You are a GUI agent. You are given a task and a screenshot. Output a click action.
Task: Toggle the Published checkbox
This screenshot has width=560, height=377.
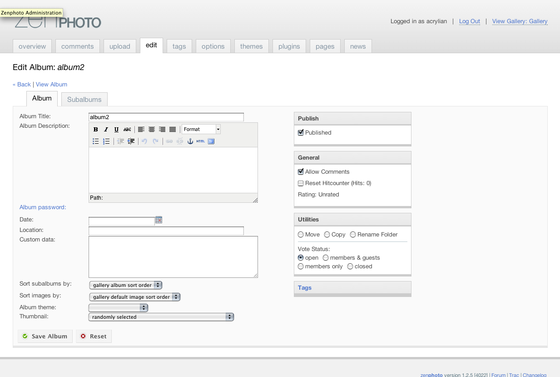click(x=301, y=132)
